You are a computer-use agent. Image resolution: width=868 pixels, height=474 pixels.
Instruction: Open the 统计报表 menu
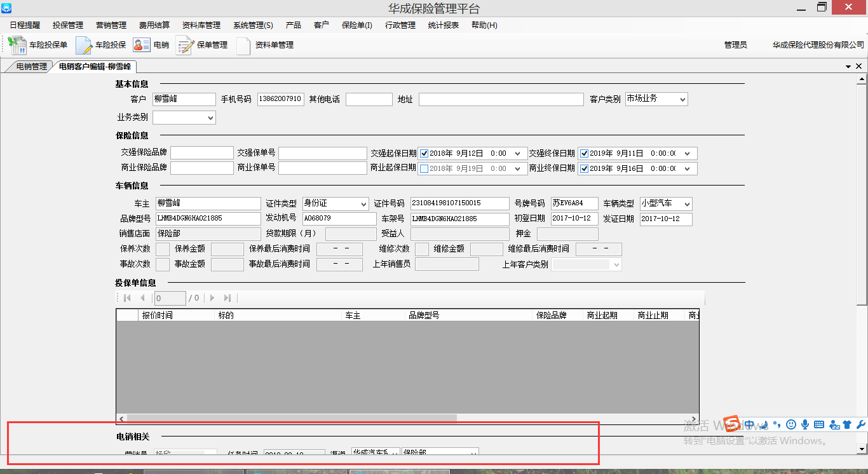coord(443,25)
